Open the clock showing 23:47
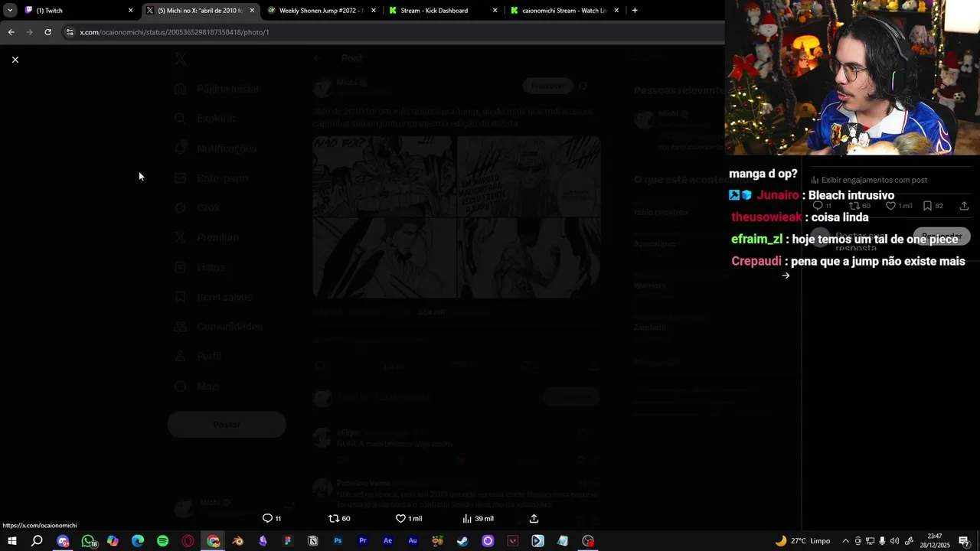 click(935, 541)
